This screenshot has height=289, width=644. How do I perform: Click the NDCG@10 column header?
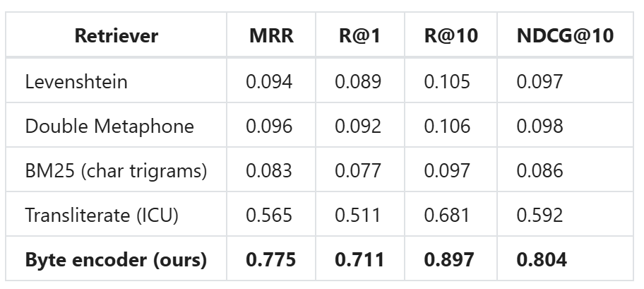coord(564,36)
